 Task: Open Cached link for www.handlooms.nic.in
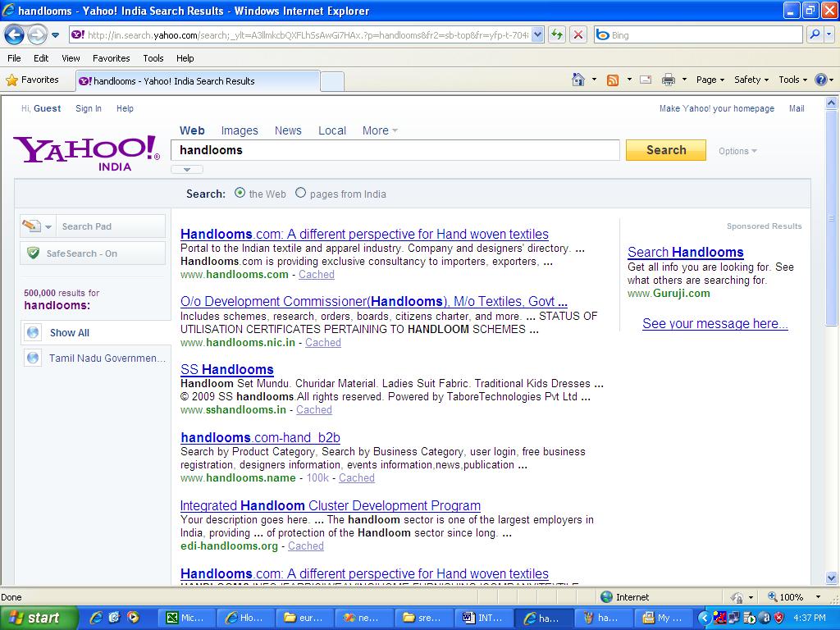point(323,342)
